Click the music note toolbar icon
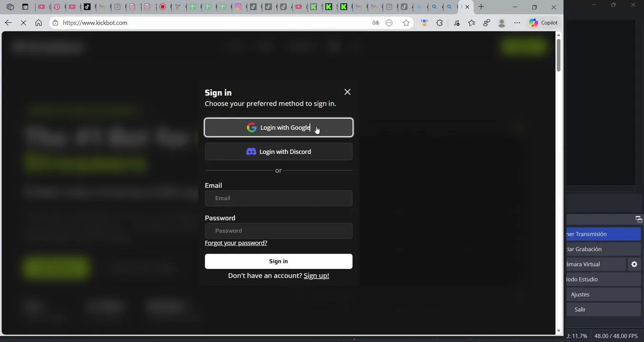Image resolution: width=644 pixels, height=342 pixels. click(457, 23)
